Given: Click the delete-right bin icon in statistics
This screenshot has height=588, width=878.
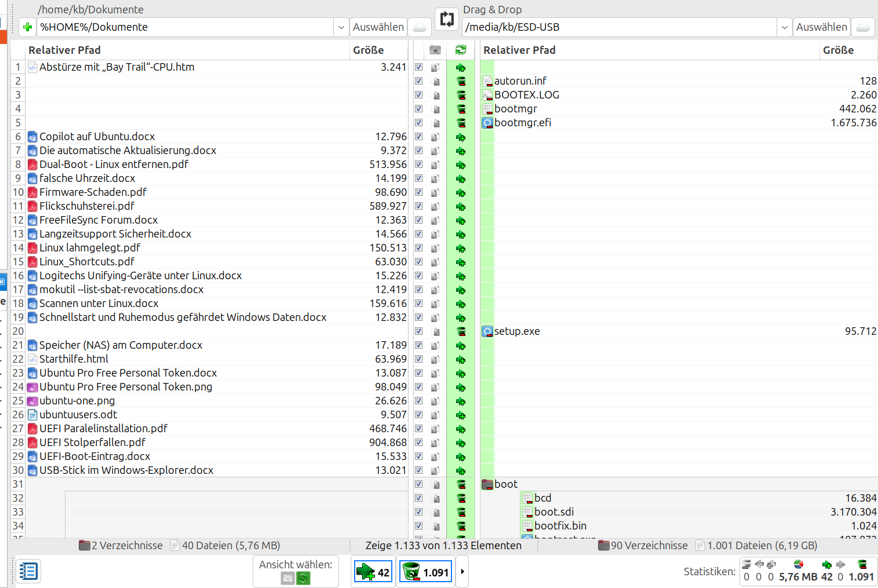Looking at the screenshot, I should coord(862,564).
